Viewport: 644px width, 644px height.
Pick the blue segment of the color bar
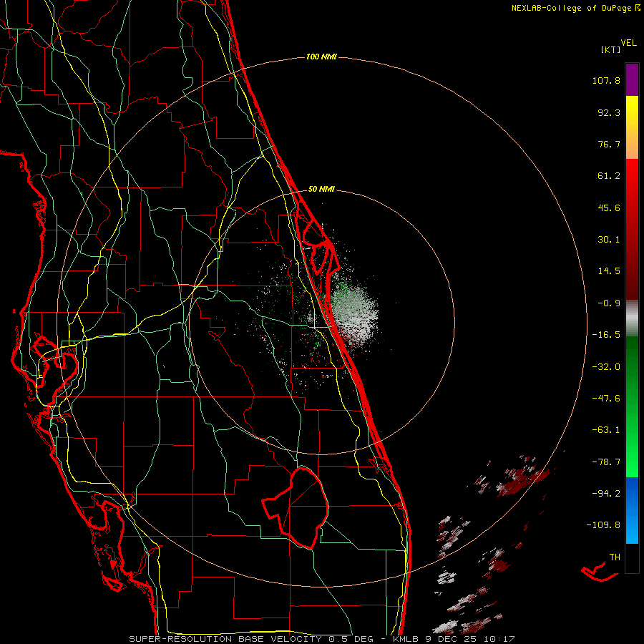(x=632, y=510)
